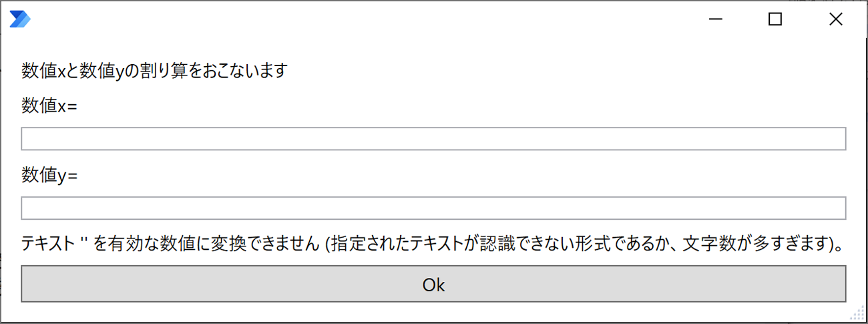The image size is (868, 324).
Task: Maximize the dialog window
Action: tap(775, 19)
